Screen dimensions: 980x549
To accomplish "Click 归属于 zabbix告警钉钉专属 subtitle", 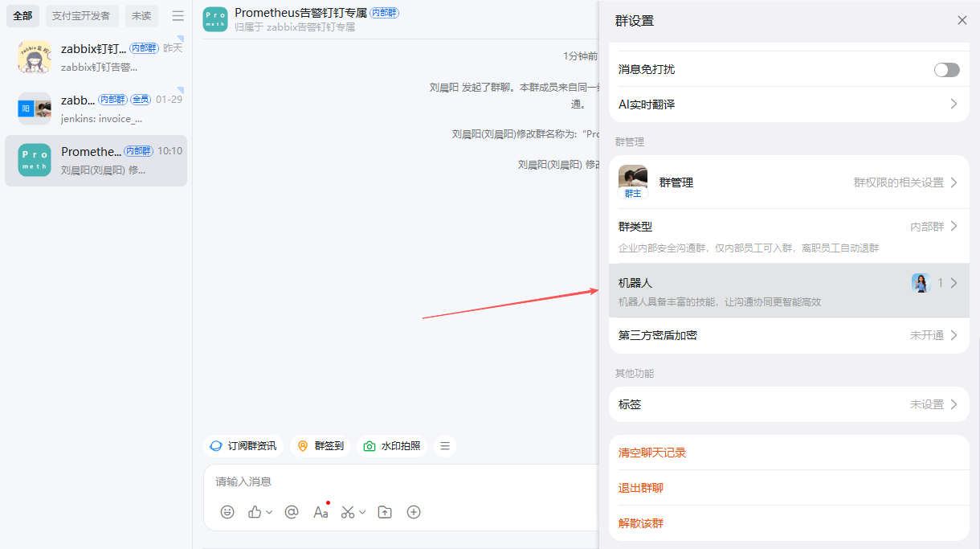I will click(295, 27).
